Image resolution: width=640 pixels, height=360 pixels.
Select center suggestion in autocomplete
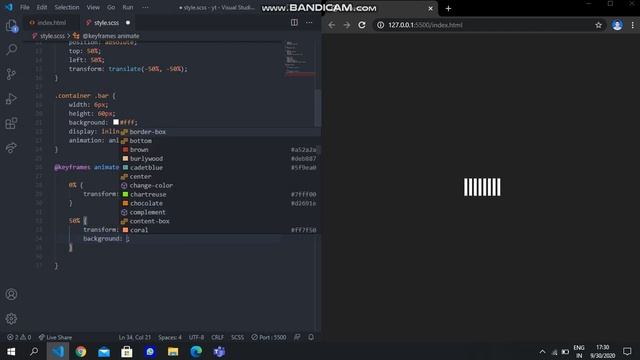click(x=219, y=177)
